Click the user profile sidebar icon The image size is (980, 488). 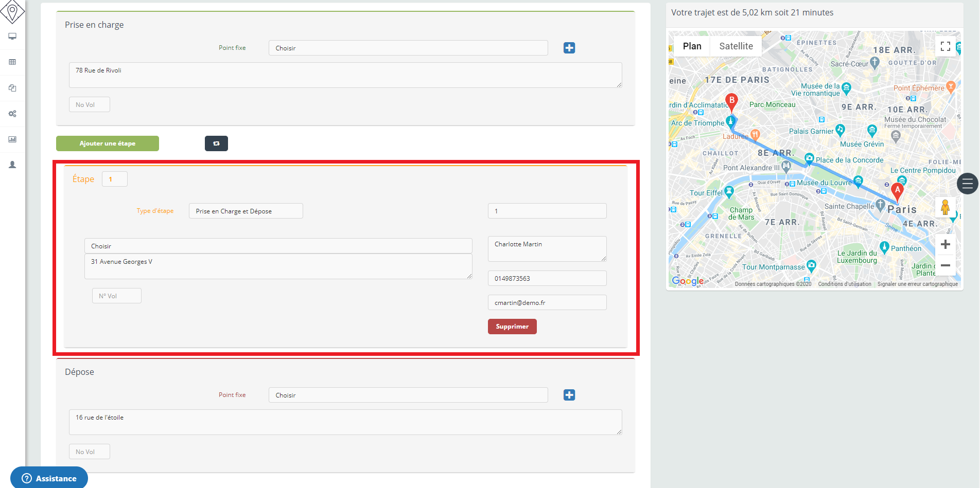[12, 165]
